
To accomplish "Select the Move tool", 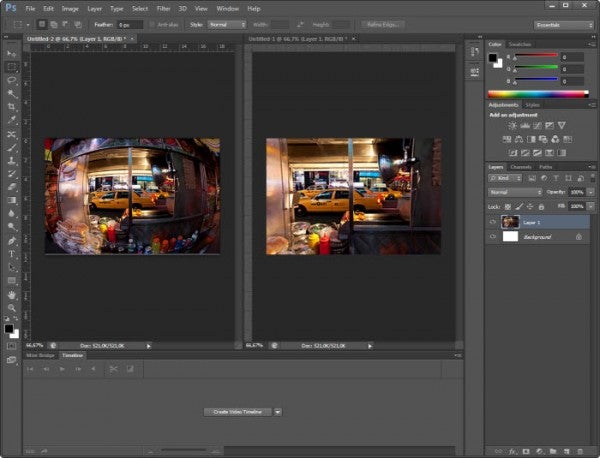I will (x=11, y=53).
